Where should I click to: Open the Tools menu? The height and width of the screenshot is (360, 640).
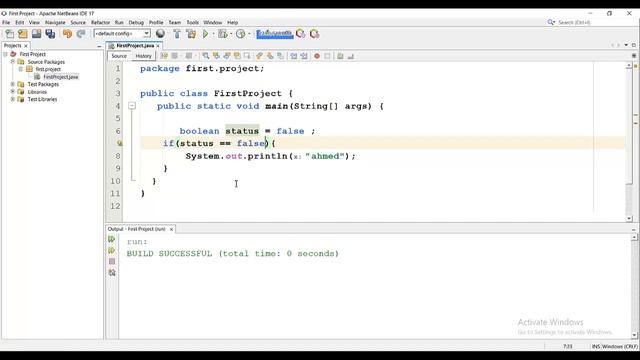[193, 22]
